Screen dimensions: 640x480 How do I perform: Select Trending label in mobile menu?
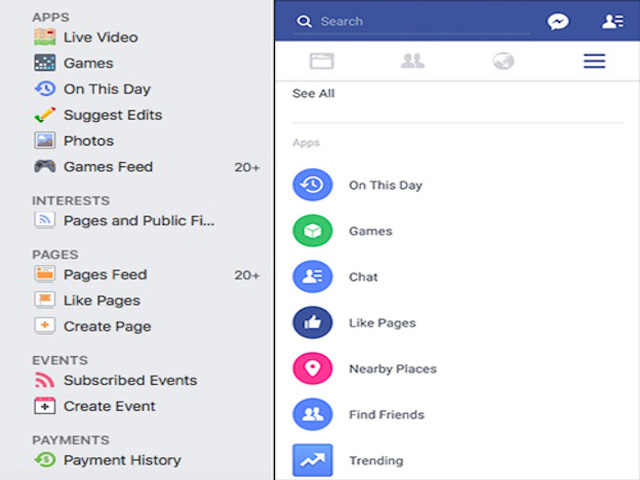tap(376, 460)
